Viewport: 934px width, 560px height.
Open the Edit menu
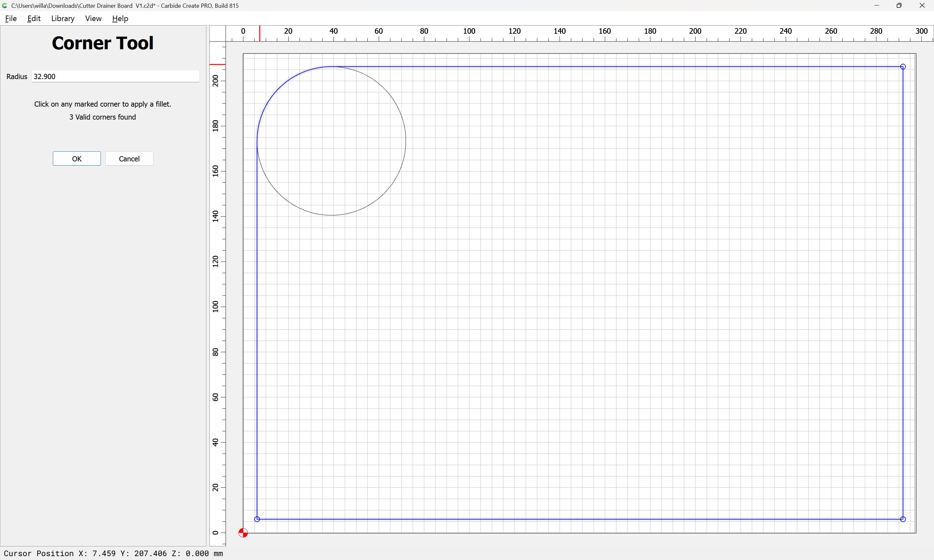coord(34,18)
